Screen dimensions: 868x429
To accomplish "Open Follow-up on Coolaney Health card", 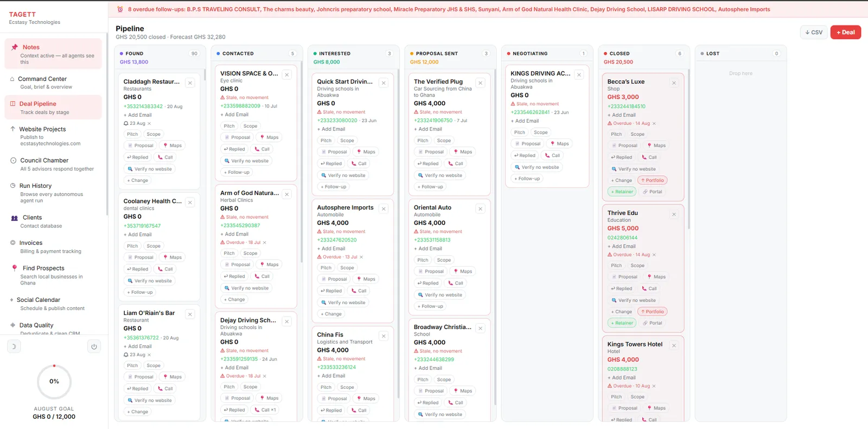I will pos(139,292).
